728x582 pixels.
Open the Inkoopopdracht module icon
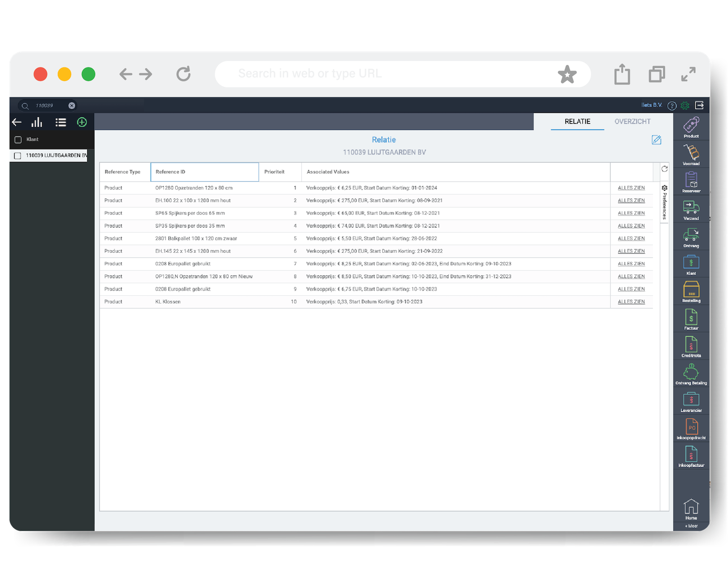pyautogui.click(x=691, y=429)
